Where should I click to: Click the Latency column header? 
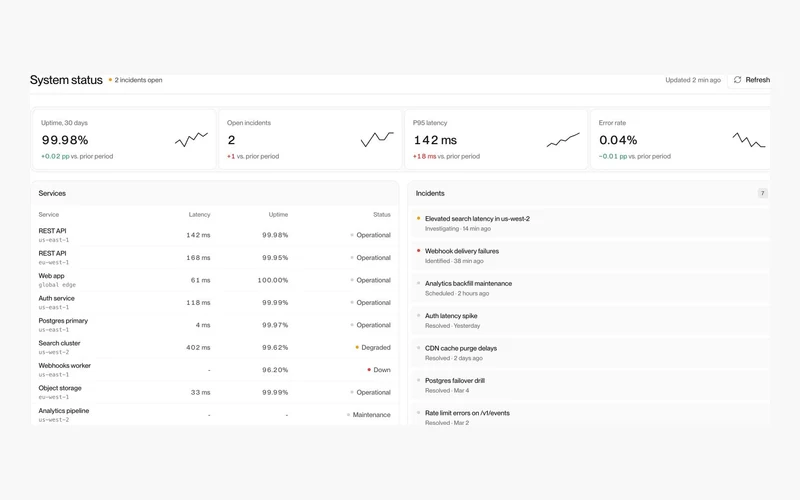199,214
